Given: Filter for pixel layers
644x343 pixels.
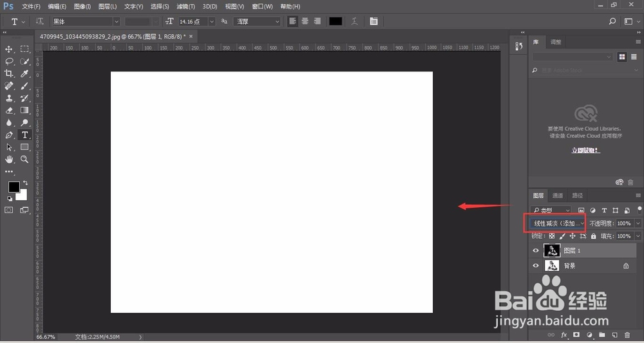Looking at the screenshot, I should [x=581, y=210].
